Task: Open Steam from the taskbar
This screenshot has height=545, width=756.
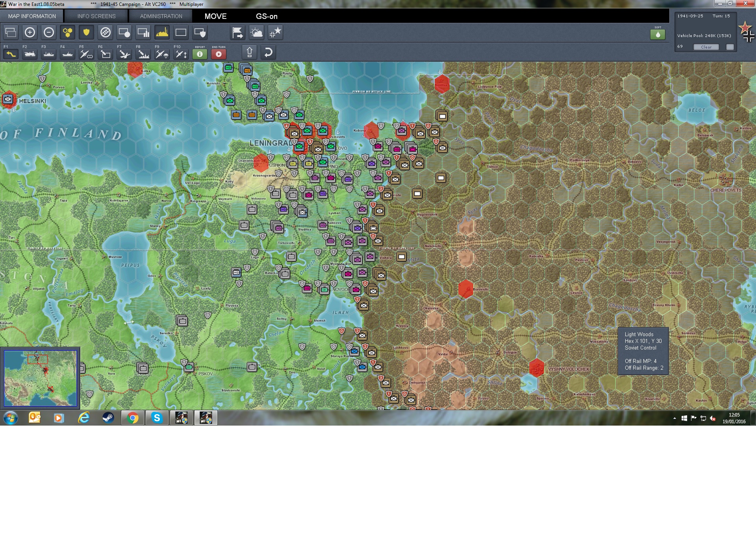Action: tap(108, 418)
